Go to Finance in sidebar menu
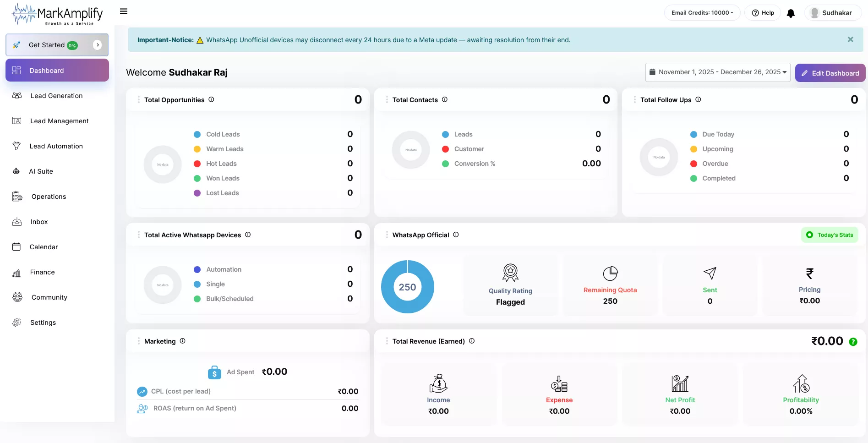Image resolution: width=868 pixels, height=443 pixels. 42,272
